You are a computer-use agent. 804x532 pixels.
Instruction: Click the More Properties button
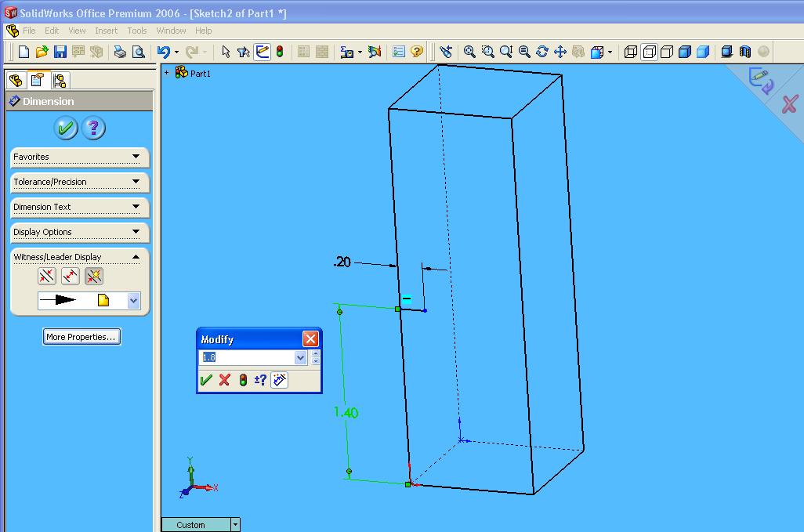pyautogui.click(x=81, y=337)
